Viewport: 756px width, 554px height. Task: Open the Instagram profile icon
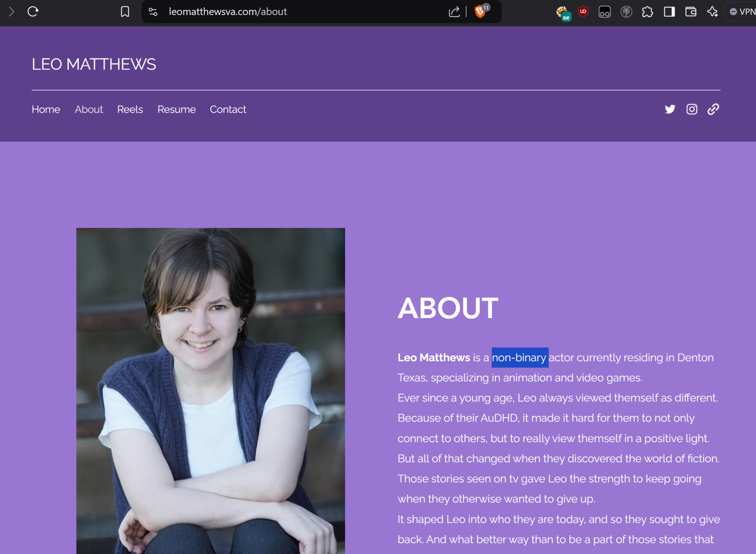pyautogui.click(x=692, y=109)
